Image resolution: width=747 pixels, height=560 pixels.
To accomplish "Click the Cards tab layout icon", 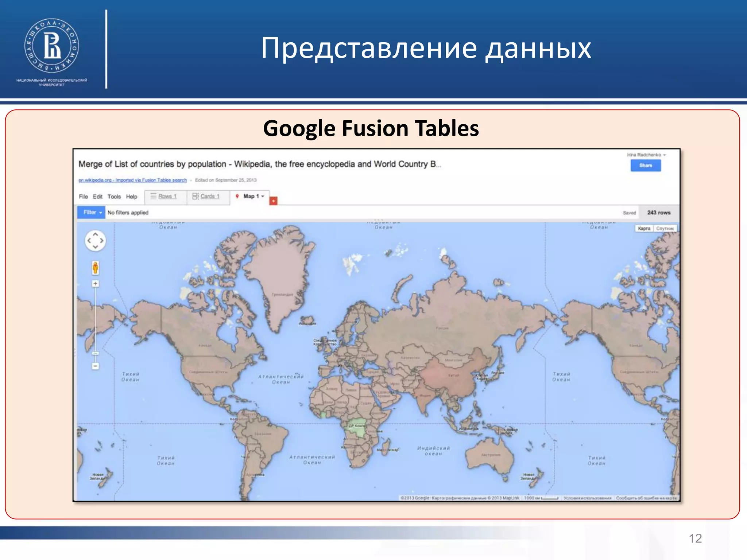I will [196, 196].
